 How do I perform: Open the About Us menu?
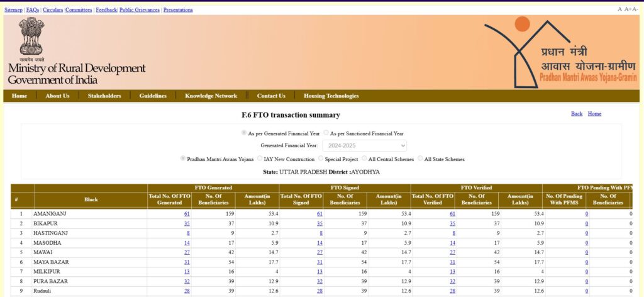(x=57, y=96)
